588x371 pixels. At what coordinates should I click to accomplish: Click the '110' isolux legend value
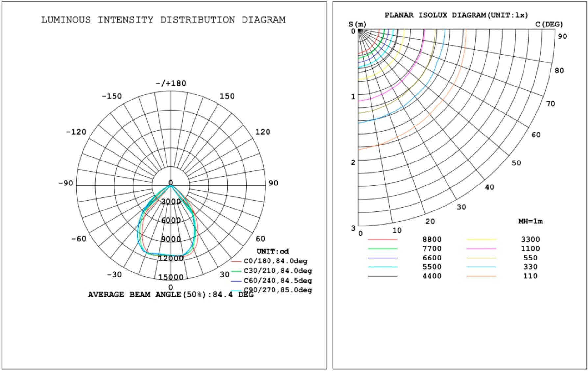tap(530, 276)
